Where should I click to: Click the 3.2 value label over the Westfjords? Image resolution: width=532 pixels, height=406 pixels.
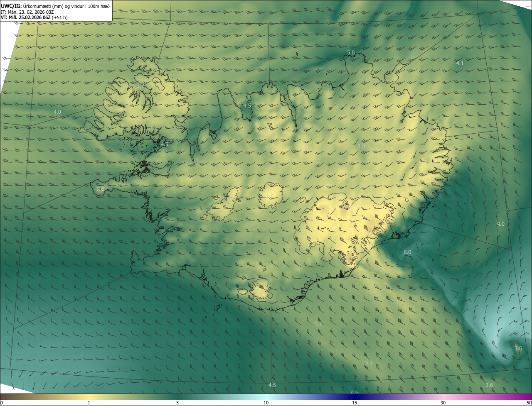click(x=141, y=86)
